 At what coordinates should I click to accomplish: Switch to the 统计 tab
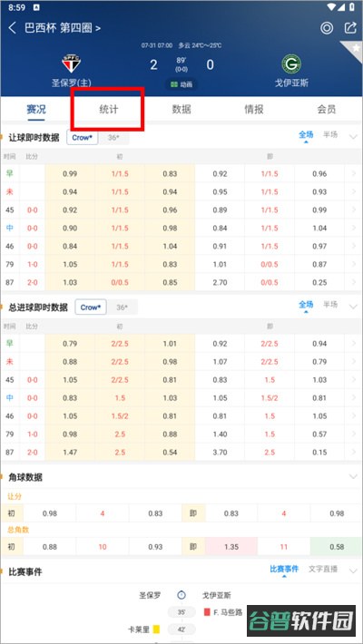click(109, 109)
